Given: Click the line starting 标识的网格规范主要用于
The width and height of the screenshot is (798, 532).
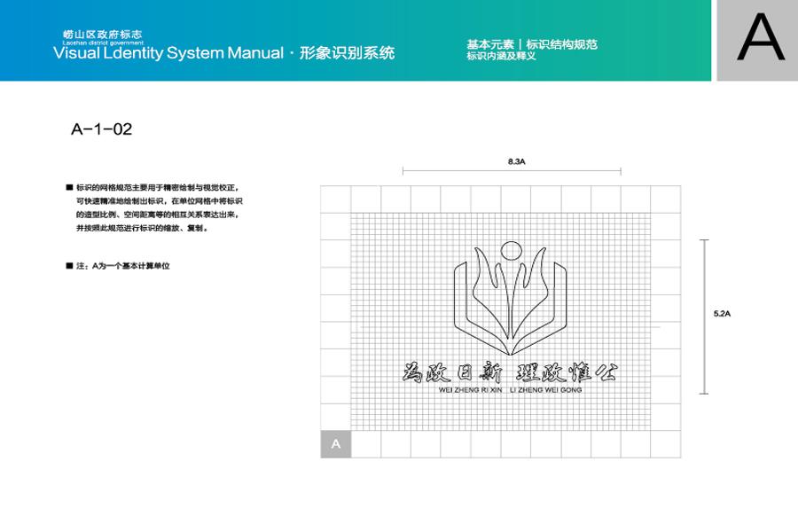Looking at the screenshot, I should coord(158,187).
